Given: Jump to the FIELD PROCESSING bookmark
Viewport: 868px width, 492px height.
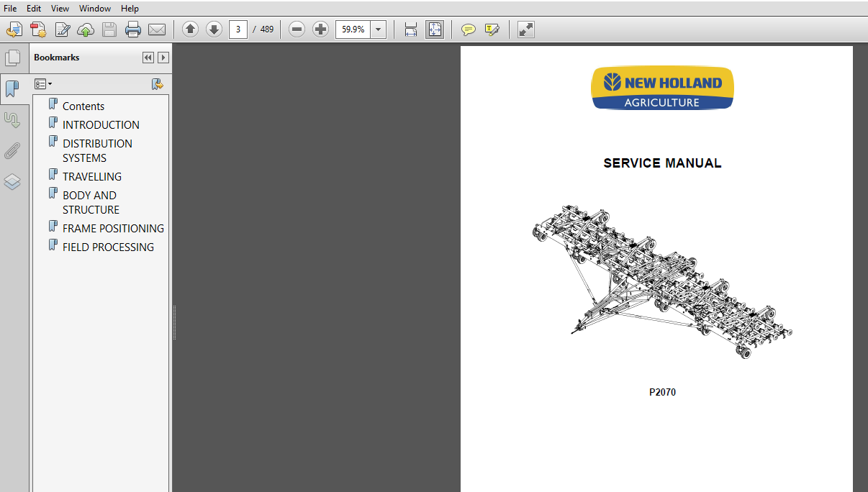Looking at the screenshot, I should [108, 247].
